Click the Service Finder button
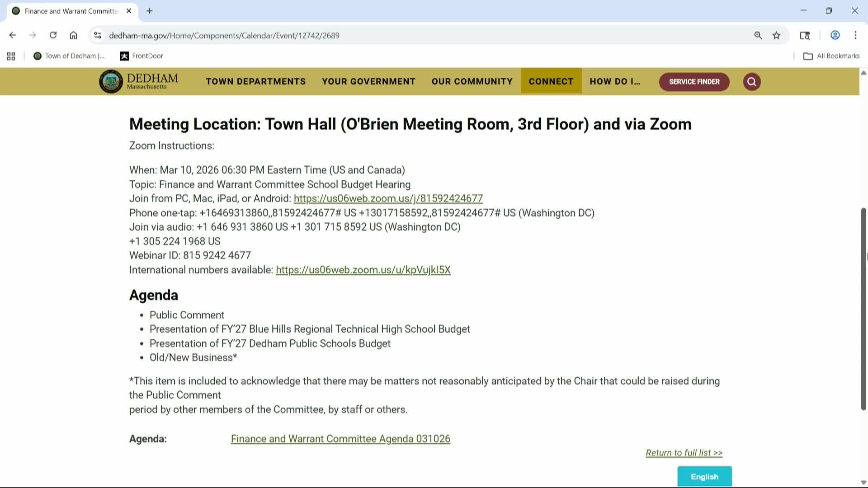The image size is (868, 488). [x=694, y=82]
